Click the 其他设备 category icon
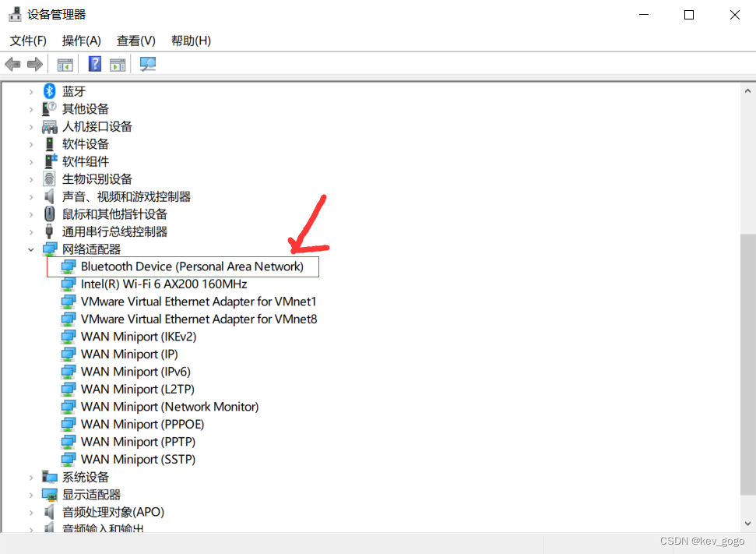756x554 pixels. pyautogui.click(x=49, y=108)
